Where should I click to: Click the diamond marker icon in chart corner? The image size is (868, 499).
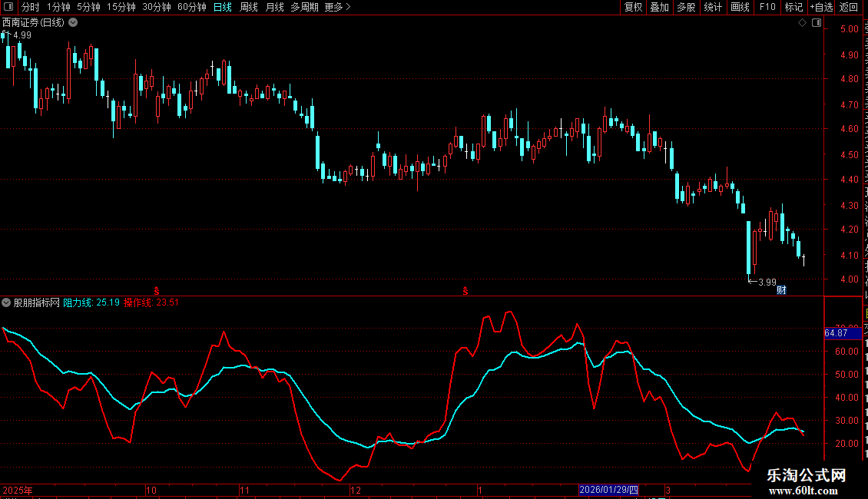point(802,23)
